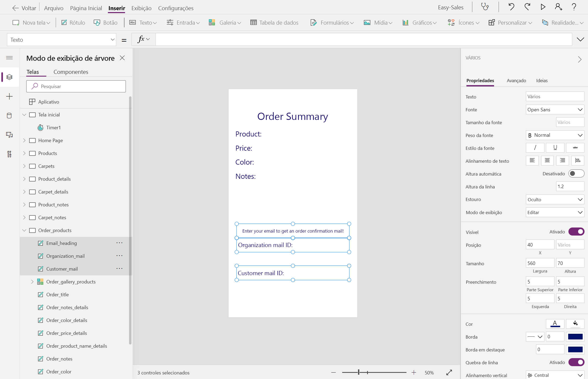
Task: Click the Share user icon
Action: coord(558,7)
